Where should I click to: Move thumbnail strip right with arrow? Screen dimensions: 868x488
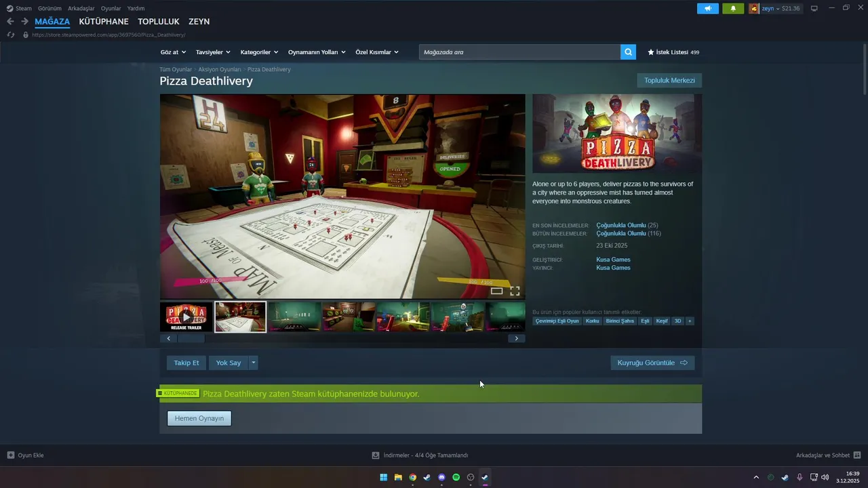(517, 338)
